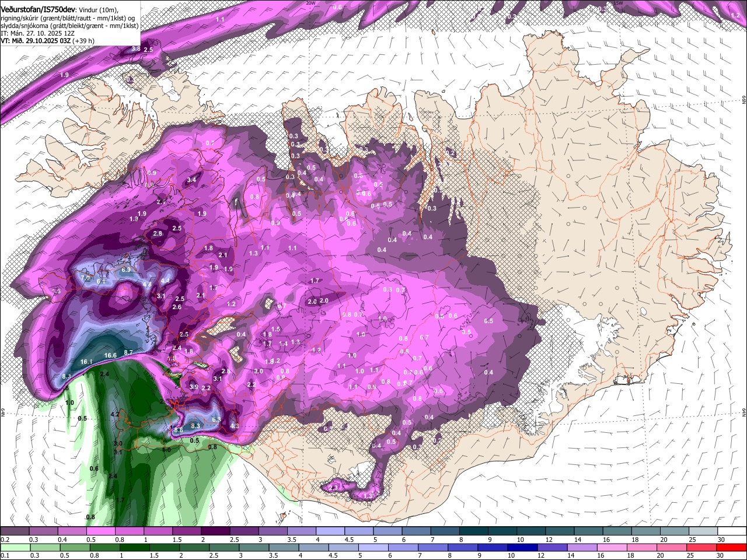
Task: Click the 4.3 value on the map
Action: tap(235, 426)
